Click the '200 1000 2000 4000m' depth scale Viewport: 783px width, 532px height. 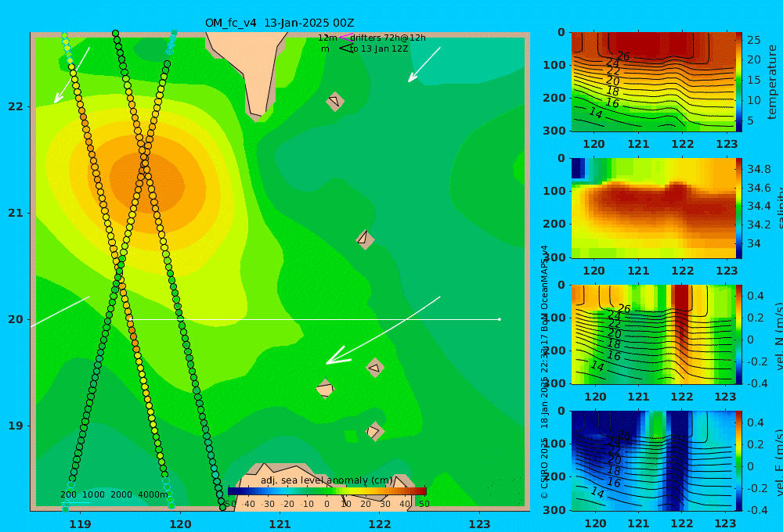[114, 494]
